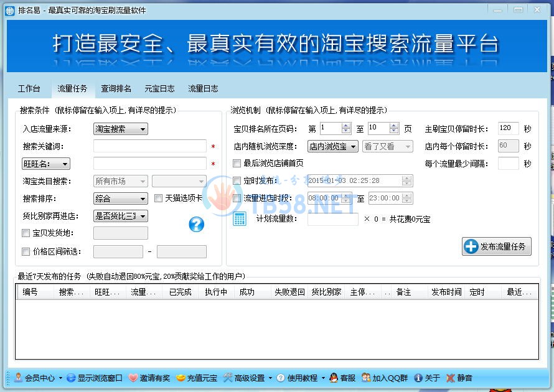Open the 元宝日志 tab
The height and width of the screenshot is (392, 554).
(160, 88)
